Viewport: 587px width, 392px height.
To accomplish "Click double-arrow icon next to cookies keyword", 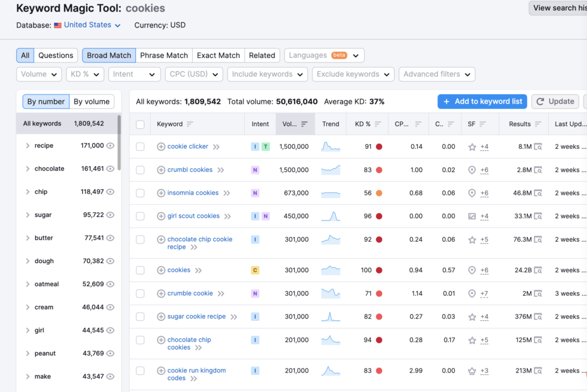I will (198, 271).
